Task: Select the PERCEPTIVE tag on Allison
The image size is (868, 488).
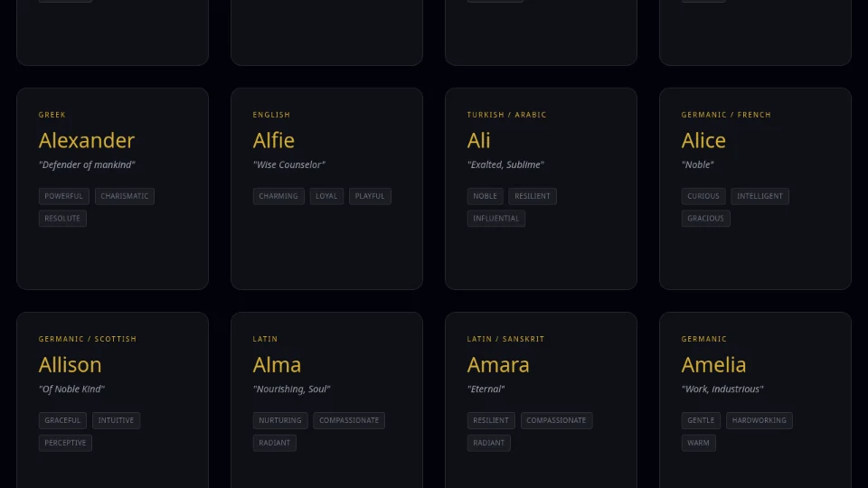Action: 65,443
